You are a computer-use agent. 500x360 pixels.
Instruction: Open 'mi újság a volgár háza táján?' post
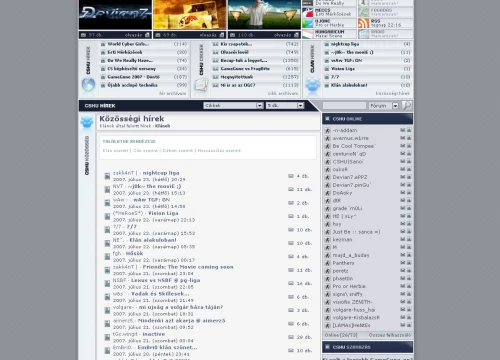[x=181, y=307]
